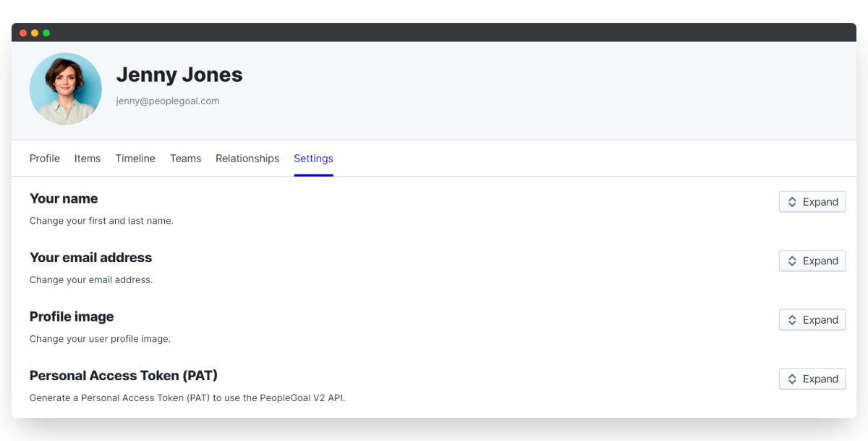Expand the Profile image section
This screenshot has width=868, height=441.
812,320
